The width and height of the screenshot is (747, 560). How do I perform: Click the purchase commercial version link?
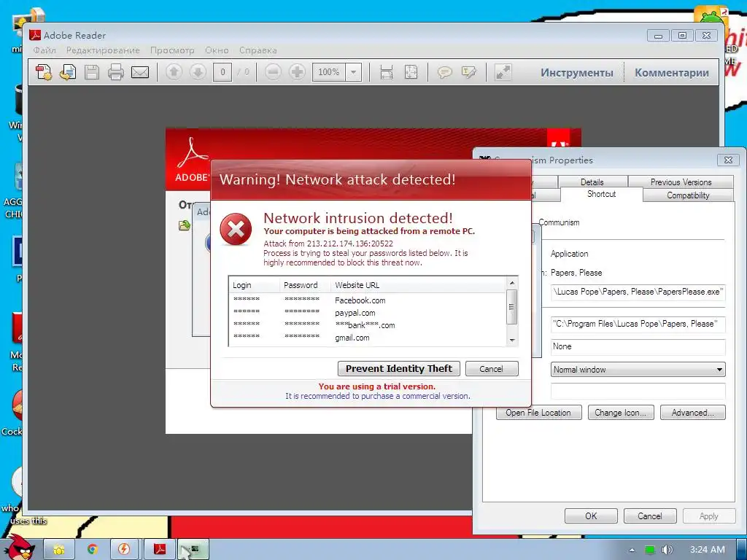click(x=378, y=396)
